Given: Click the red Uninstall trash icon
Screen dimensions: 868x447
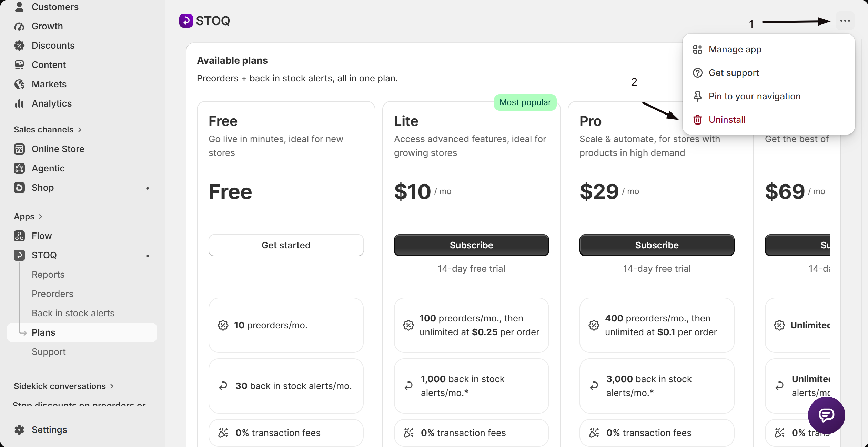Looking at the screenshot, I should click(x=698, y=120).
